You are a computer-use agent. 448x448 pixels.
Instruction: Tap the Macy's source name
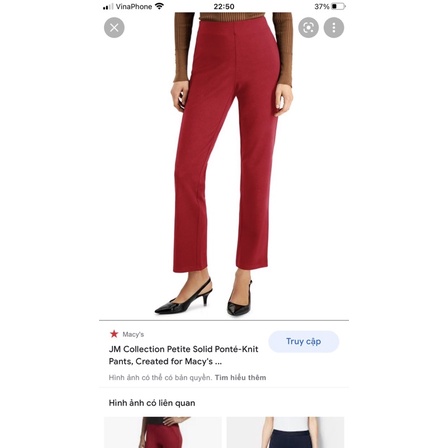[x=133, y=334]
